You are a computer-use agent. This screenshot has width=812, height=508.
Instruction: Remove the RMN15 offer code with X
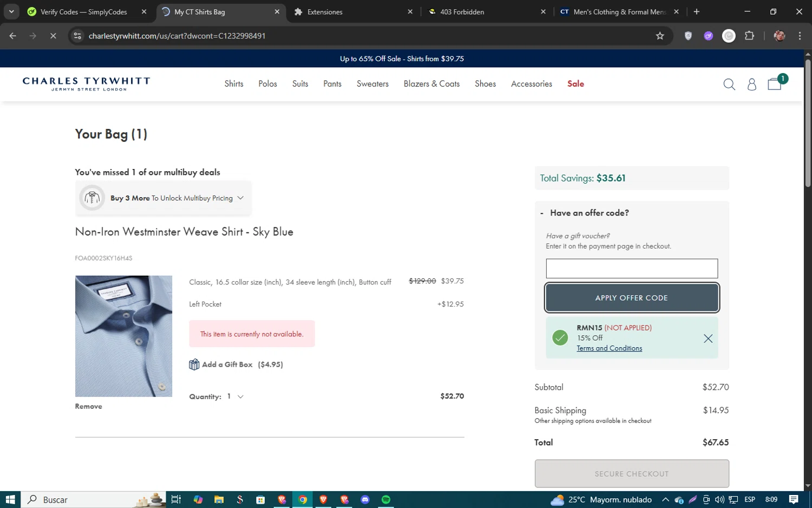pyautogui.click(x=708, y=338)
